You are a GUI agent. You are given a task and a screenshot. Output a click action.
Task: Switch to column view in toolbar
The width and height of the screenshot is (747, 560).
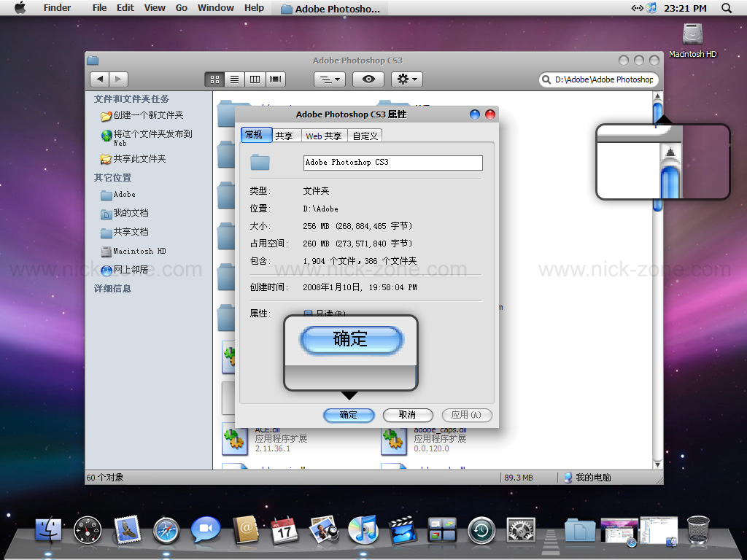[255, 79]
